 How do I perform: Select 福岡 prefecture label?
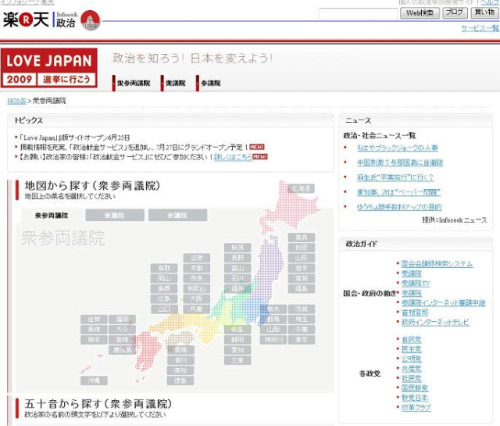point(122,319)
